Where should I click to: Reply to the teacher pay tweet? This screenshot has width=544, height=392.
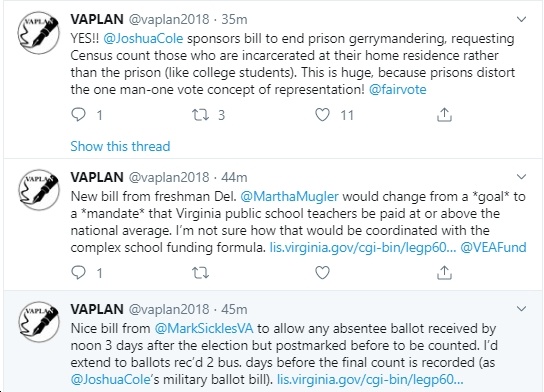pyautogui.click(x=78, y=273)
